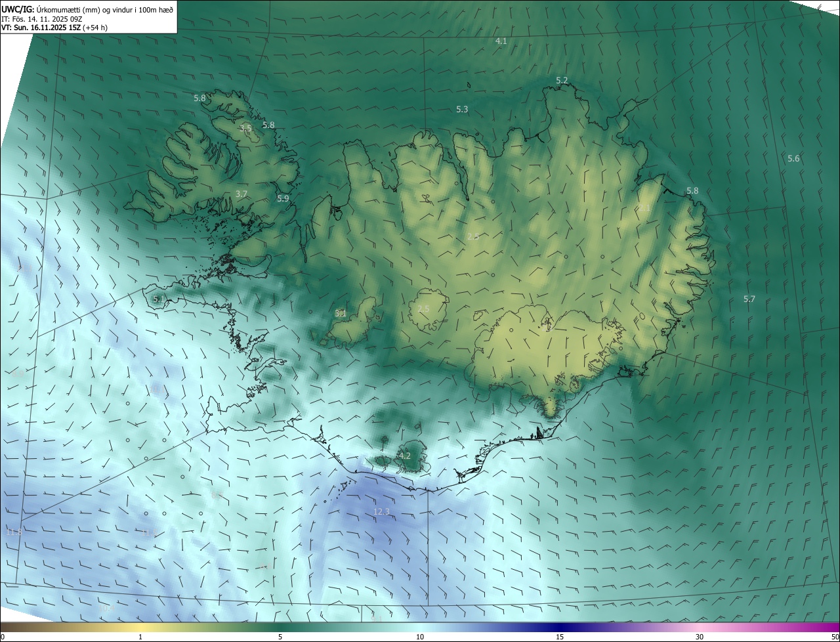
Task: Click the VT valid time Sun. 16.11.2025 line
Action: pos(54,28)
